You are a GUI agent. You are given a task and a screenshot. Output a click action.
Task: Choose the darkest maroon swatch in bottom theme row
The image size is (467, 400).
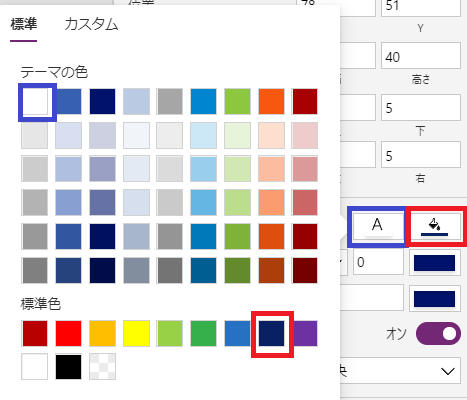305,270
